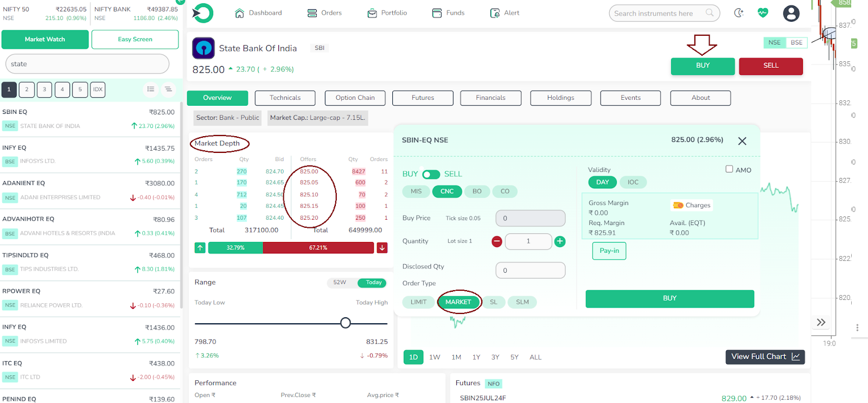The image size is (868, 403).
Task: Select DAY validity
Action: [603, 182]
